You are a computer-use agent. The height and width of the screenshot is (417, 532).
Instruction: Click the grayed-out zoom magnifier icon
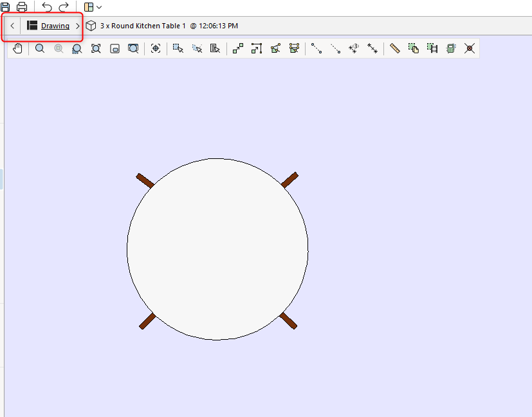coord(59,48)
